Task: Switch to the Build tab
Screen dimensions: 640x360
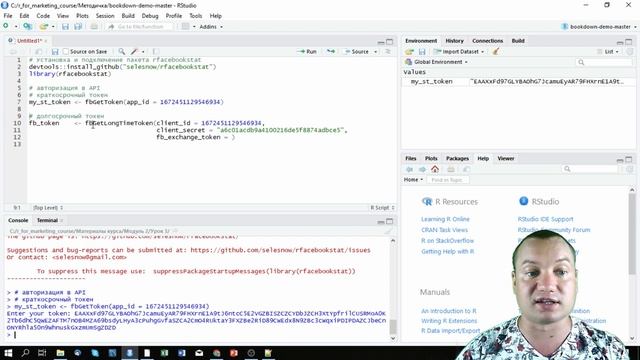Action: point(518,41)
